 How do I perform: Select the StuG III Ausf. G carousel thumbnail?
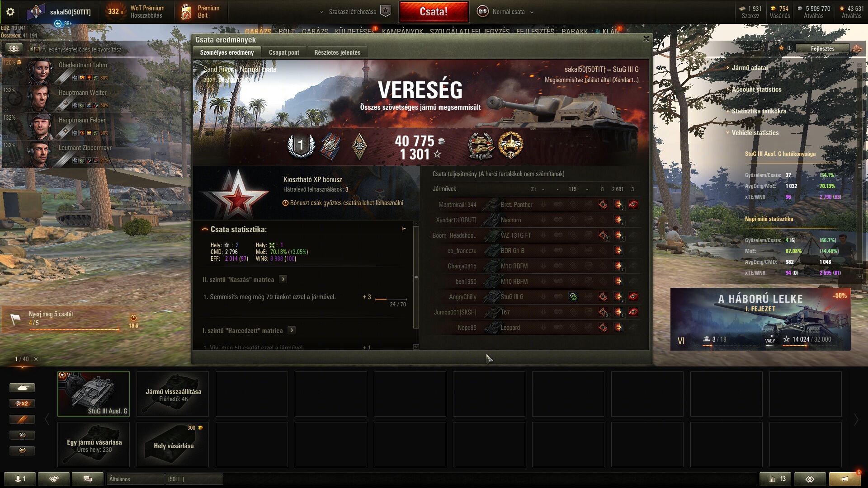point(94,394)
